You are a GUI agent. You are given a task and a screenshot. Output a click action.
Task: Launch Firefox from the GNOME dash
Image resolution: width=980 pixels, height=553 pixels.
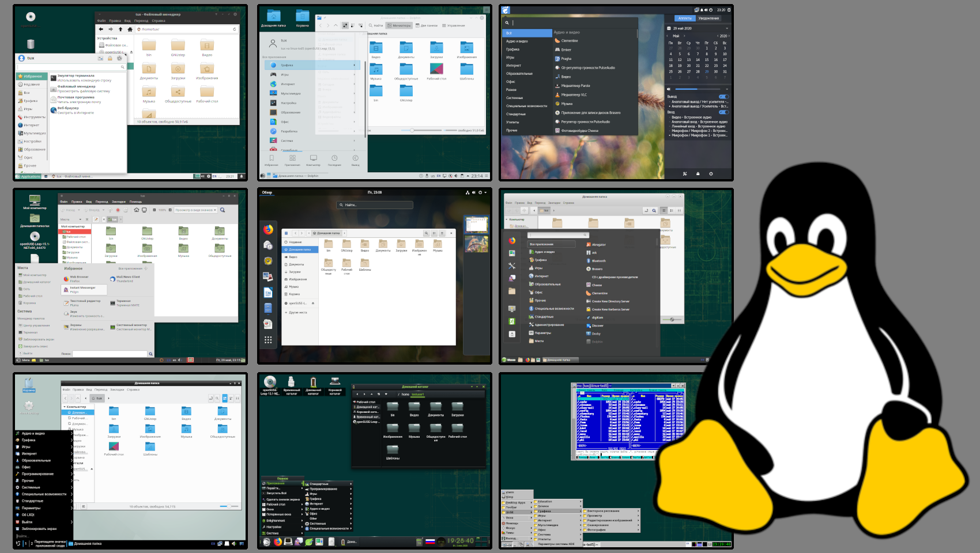pyautogui.click(x=268, y=229)
